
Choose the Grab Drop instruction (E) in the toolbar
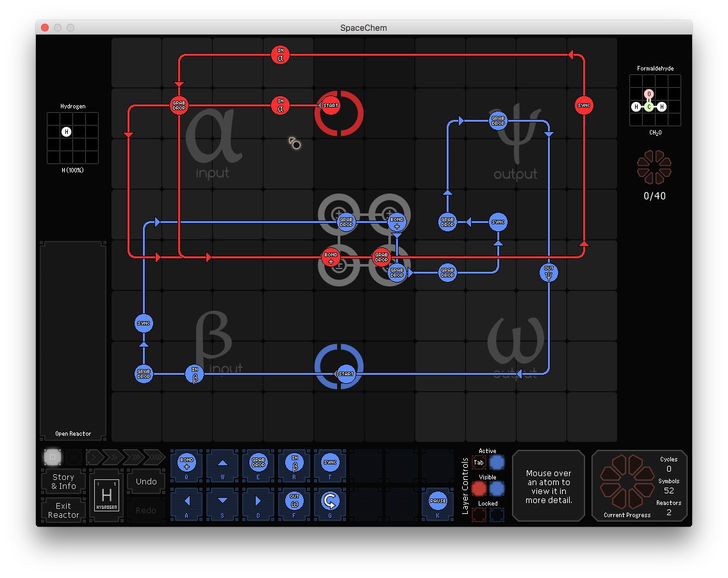258,466
